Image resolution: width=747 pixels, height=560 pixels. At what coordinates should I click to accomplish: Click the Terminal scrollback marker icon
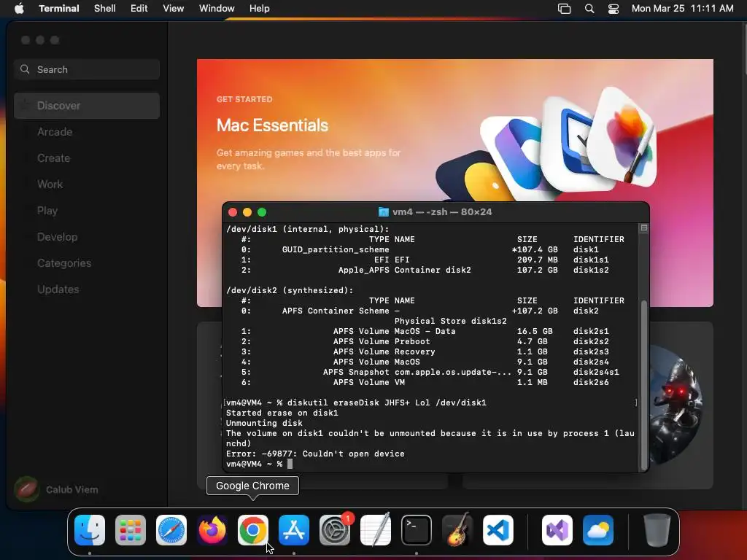point(644,228)
